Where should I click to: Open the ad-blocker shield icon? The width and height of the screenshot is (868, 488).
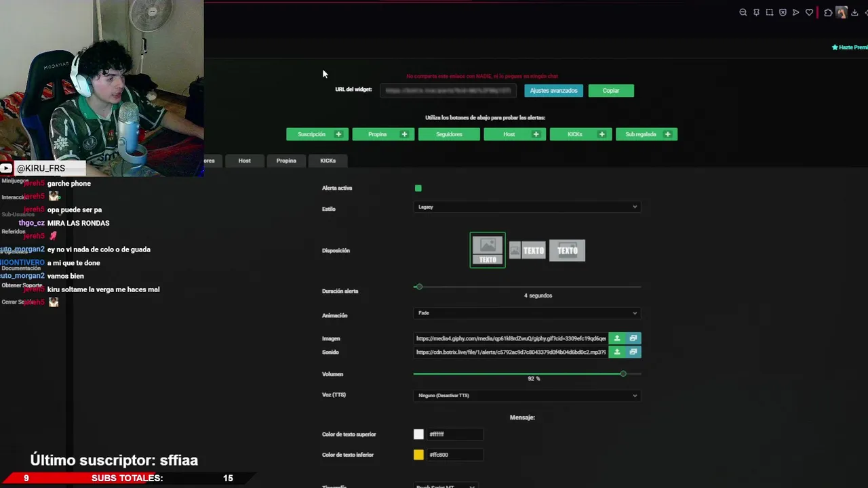click(x=783, y=12)
